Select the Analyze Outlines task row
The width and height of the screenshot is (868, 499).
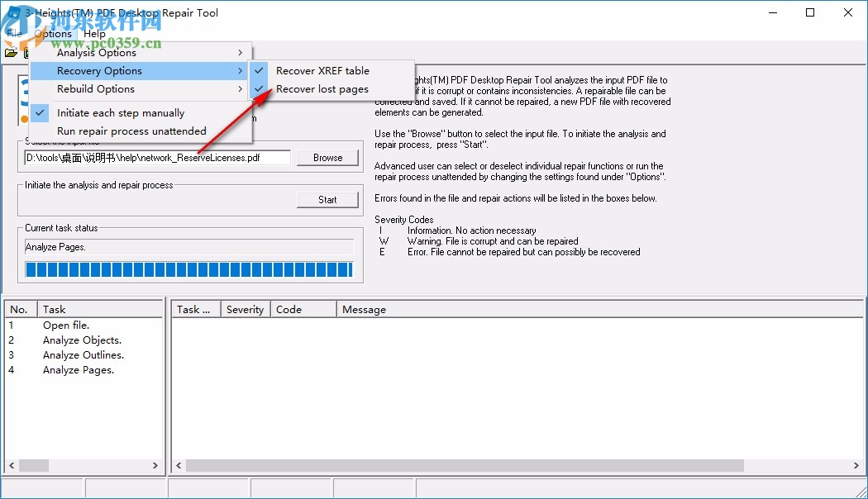[83, 354]
